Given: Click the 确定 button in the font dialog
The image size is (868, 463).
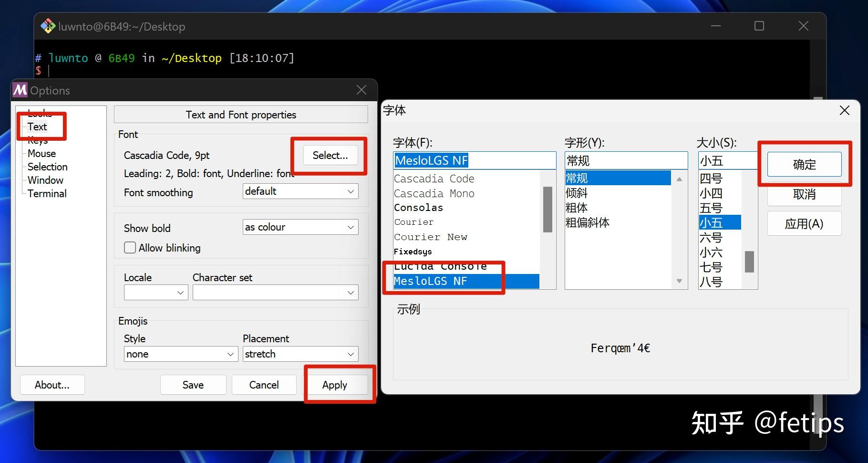Looking at the screenshot, I should tap(804, 164).
